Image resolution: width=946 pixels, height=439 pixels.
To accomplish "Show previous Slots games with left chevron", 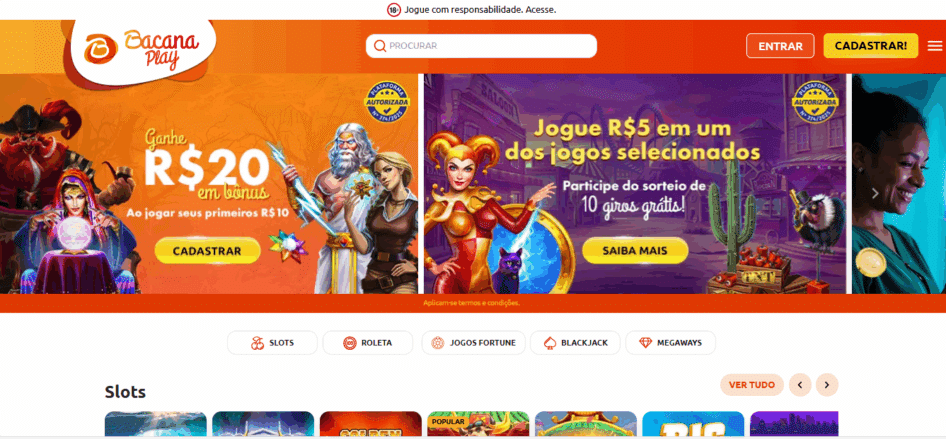I will pyautogui.click(x=800, y=385).
